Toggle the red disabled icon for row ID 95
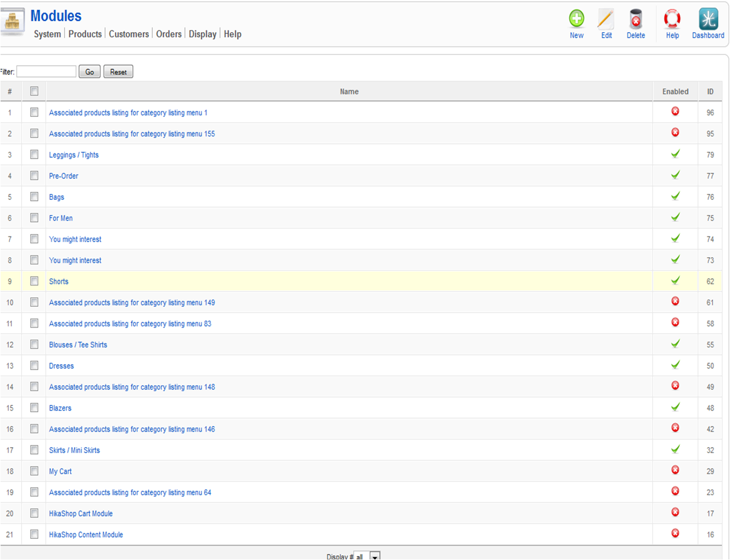Image resolution: width=733 pixels, height=560 pixels. (675, 132)
